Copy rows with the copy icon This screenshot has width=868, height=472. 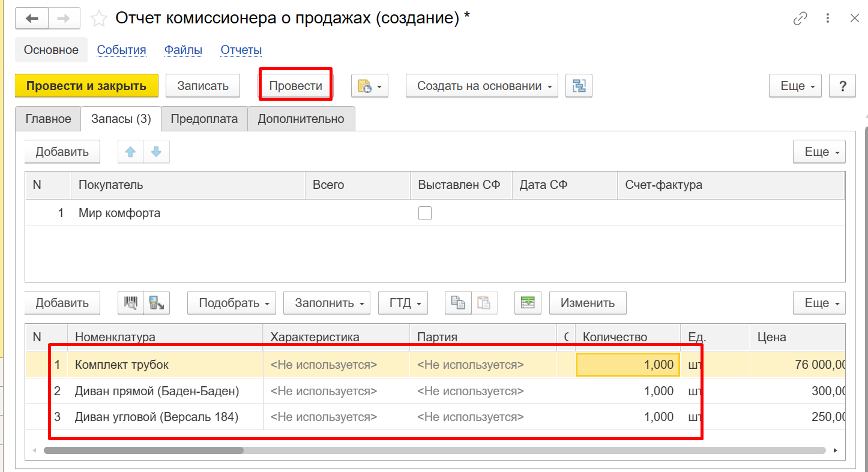458,303
